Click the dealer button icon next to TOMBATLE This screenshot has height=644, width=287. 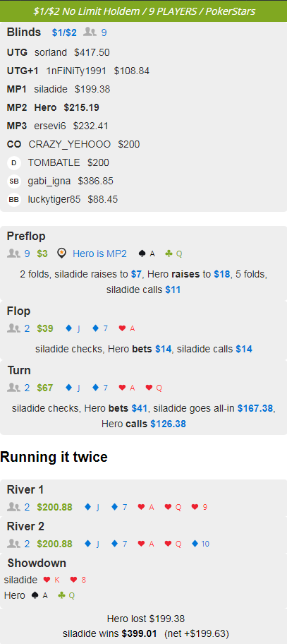tap(14, 162)
